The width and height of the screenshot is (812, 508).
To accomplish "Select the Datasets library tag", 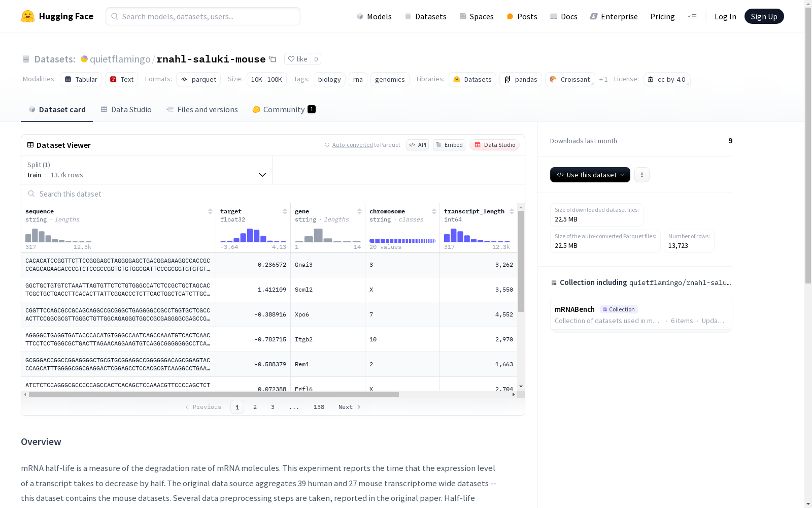I will pos(472,79).
